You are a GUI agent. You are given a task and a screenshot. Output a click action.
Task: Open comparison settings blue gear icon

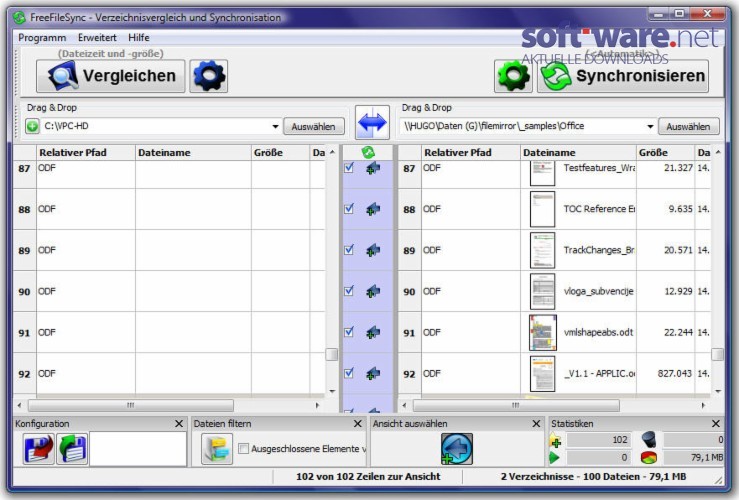tap(209, 76)
